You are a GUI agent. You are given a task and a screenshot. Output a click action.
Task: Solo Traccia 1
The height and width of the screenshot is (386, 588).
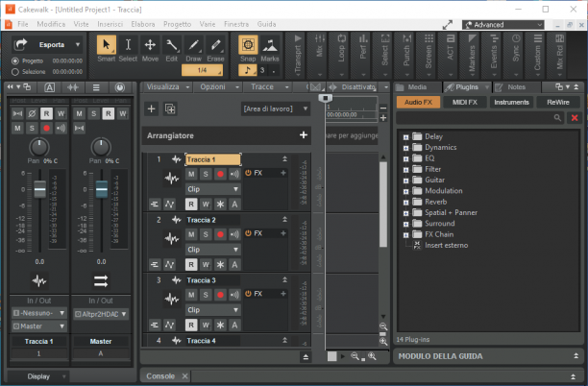206,174
